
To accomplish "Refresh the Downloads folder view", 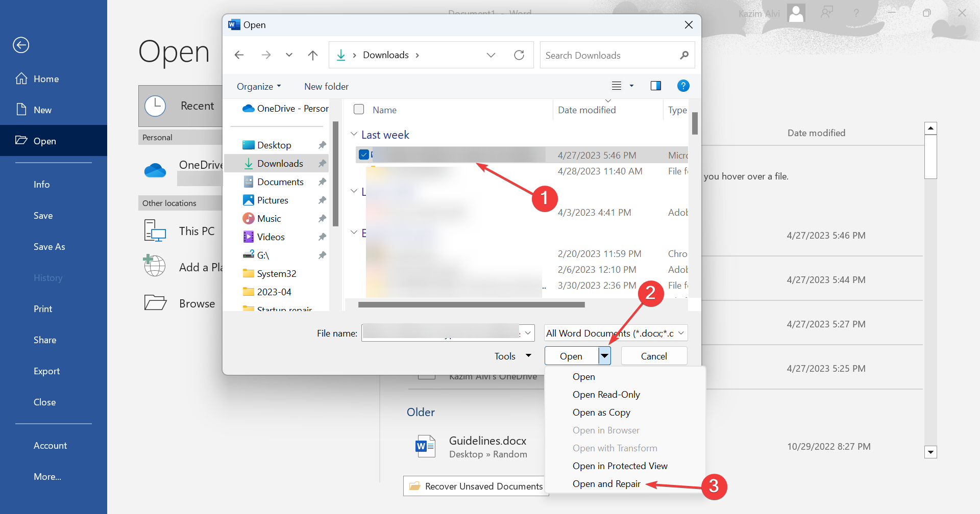I will coord(519,55).
